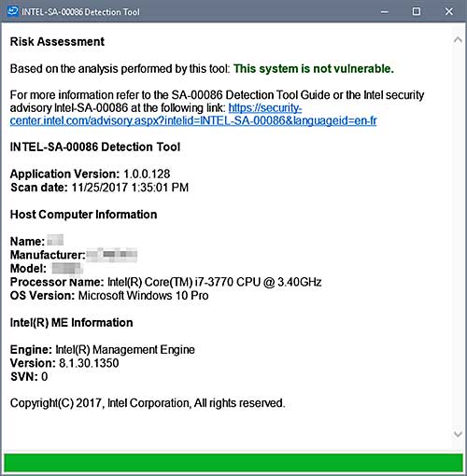
Task: Click the Intel app icon in title bar
Action: point(13,11)
